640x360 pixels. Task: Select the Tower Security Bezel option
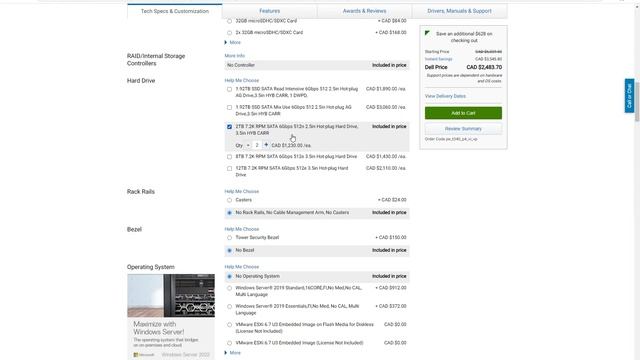point(229,238)
